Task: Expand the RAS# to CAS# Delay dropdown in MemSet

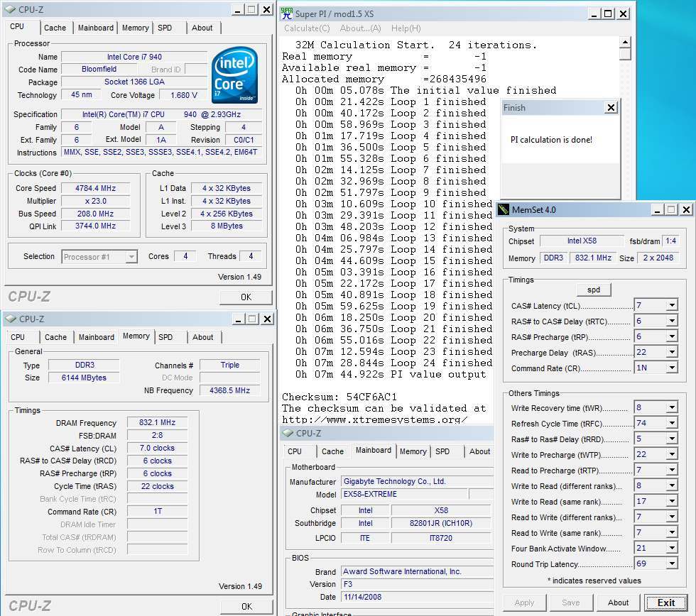Action: coord(672,321)
